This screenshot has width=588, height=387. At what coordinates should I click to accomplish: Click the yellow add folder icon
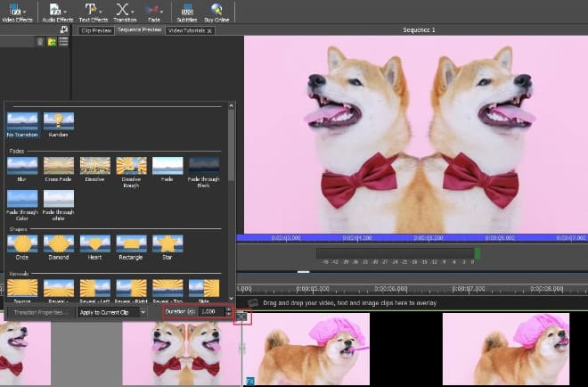click(x=52, y=42)
